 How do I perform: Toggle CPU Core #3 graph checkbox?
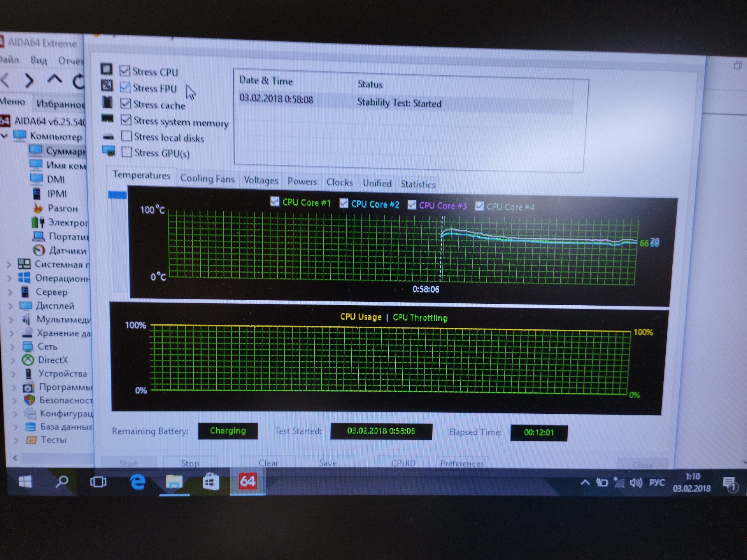[412, 205]
